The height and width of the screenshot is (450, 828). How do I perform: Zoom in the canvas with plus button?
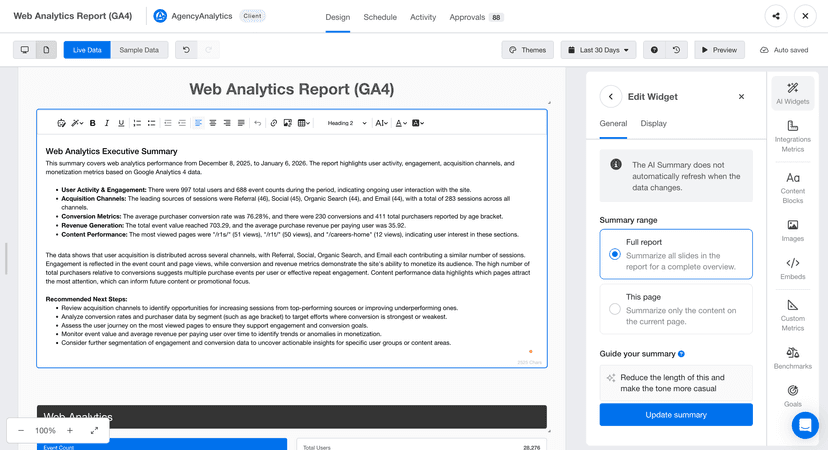[70, 430]
